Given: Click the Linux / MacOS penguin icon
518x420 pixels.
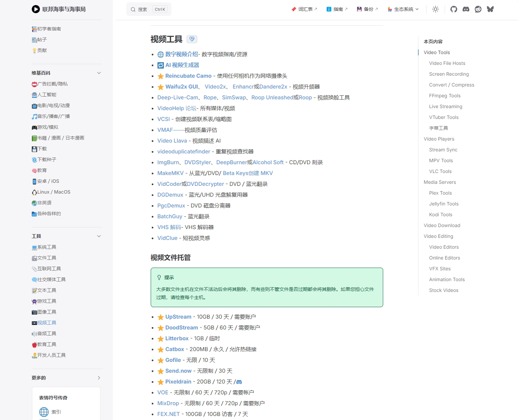Looking at the screenshot, I should pos(34,192).
